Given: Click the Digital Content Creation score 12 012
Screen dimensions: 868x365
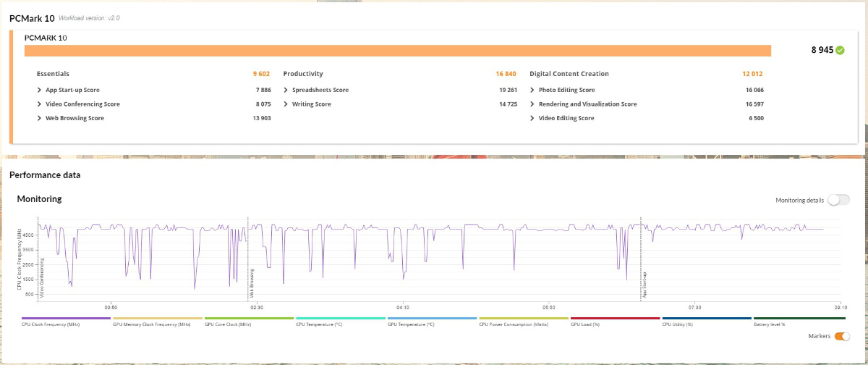Looking at the screenshot, I should pos(752,74).
